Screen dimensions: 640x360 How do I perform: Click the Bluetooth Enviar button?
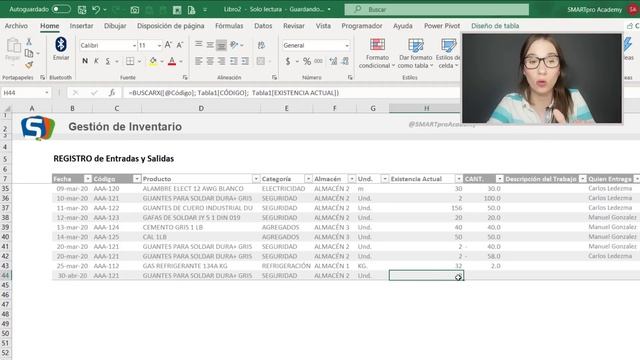(61, 49)
